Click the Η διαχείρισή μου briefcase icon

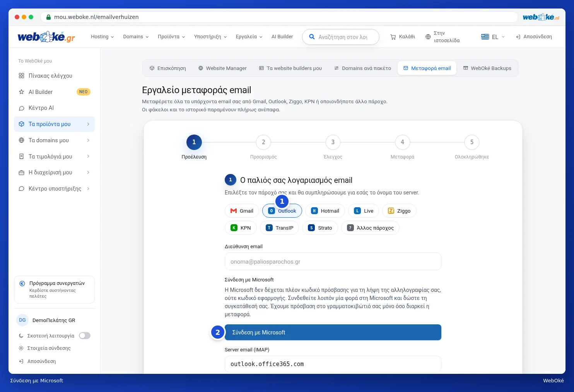[x=22, y=172]
